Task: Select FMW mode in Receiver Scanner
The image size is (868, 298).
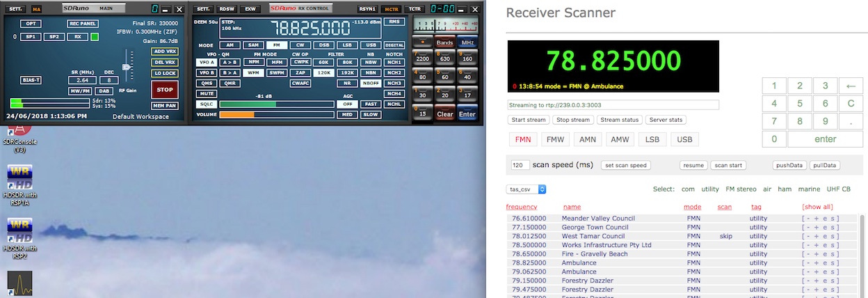Action: tap(555, 139)
